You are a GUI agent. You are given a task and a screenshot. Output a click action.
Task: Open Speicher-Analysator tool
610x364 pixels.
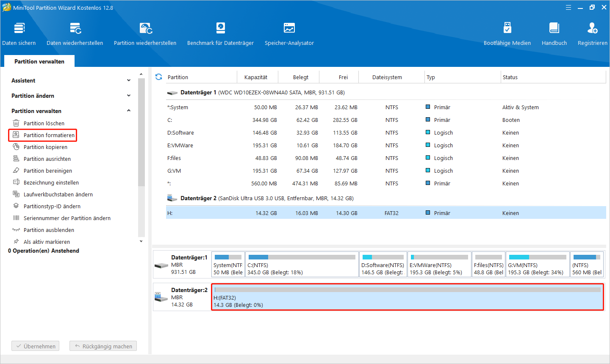[x=289, y=34]
